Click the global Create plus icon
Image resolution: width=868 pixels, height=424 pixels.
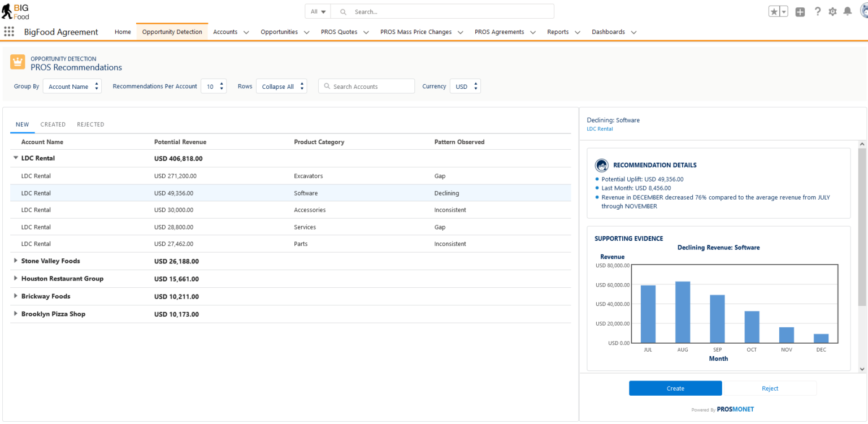click(800, 11)
